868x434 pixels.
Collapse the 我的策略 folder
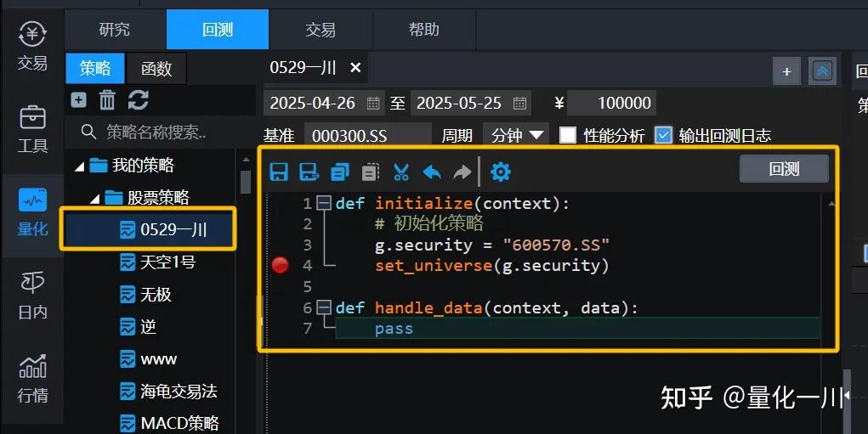(80, 166)
